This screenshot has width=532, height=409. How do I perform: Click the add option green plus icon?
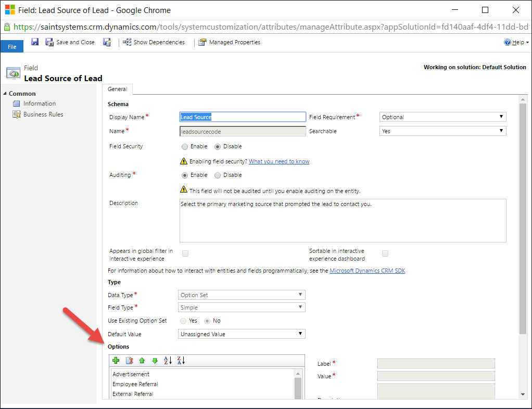click(116, 360)
